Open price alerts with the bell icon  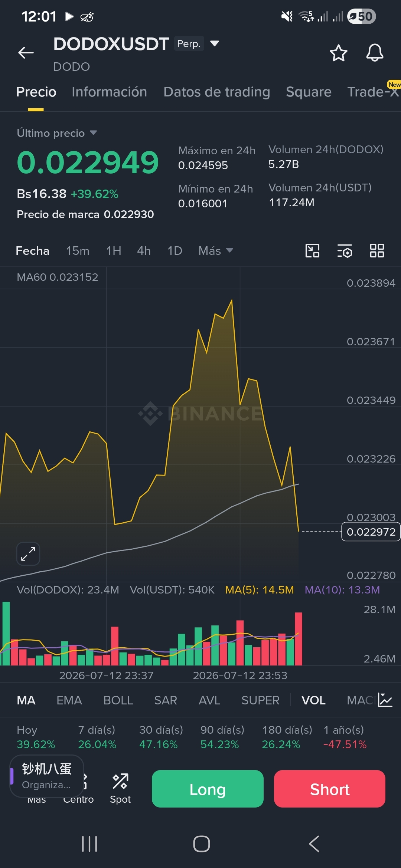click(375, 53)
